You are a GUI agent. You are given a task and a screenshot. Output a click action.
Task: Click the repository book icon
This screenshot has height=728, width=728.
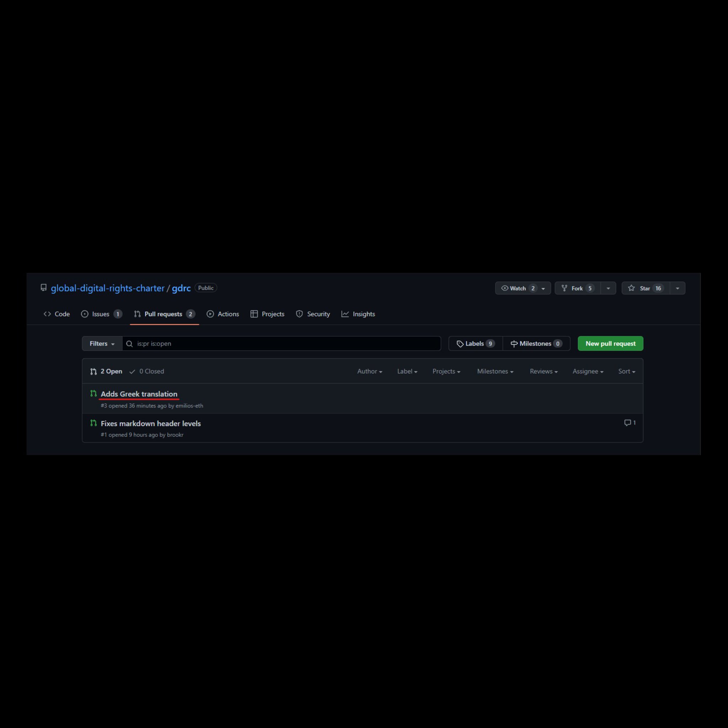(44, 288)
